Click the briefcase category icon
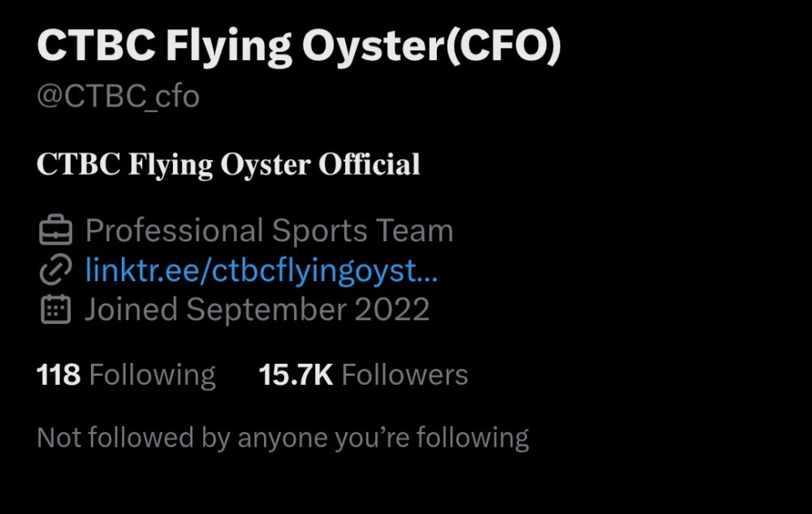812x514 pixels. pos(56,231)
